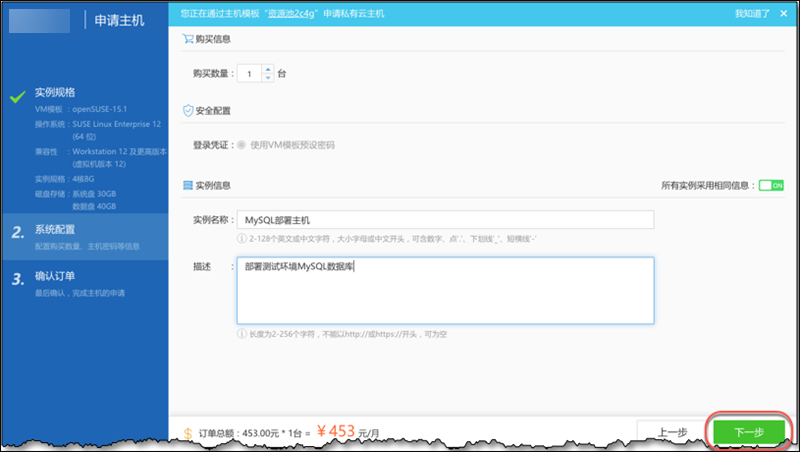
Task: Open the 资源池2c4g template link
Action: click(x=303, y=14)
